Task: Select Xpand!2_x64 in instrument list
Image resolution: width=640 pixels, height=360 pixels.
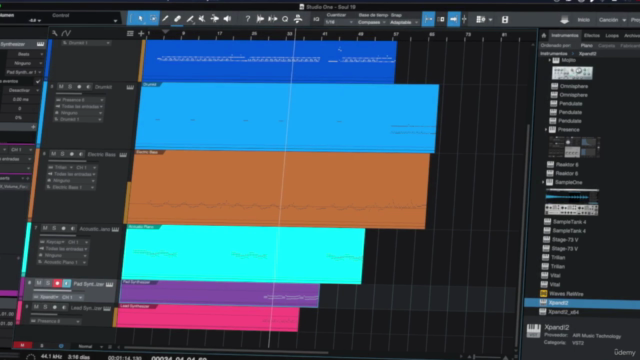Action: tap(563, 312)
